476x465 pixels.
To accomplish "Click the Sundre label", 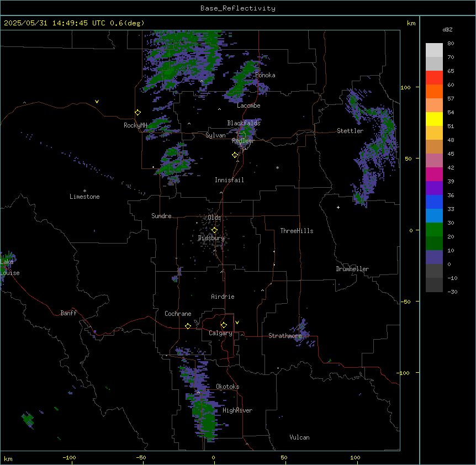I will (161, 216).
